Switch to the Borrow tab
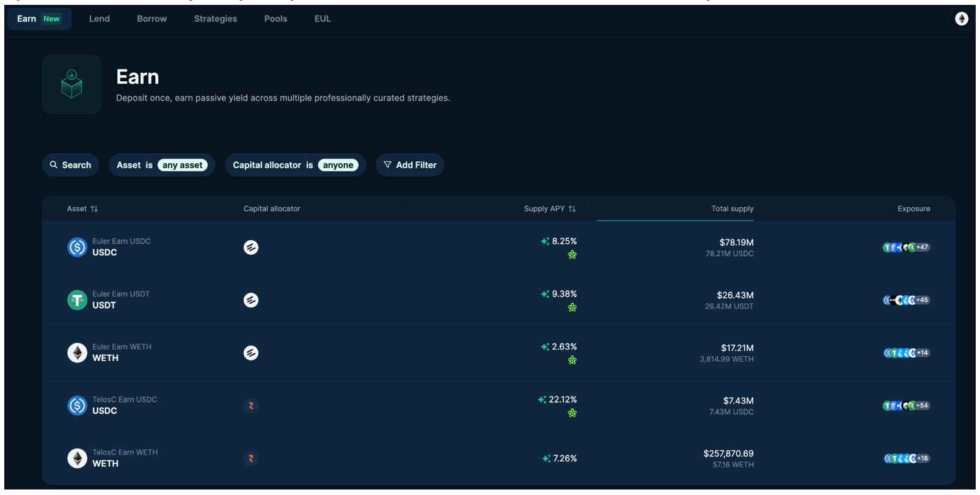980x495 pixels. [152, 19]
